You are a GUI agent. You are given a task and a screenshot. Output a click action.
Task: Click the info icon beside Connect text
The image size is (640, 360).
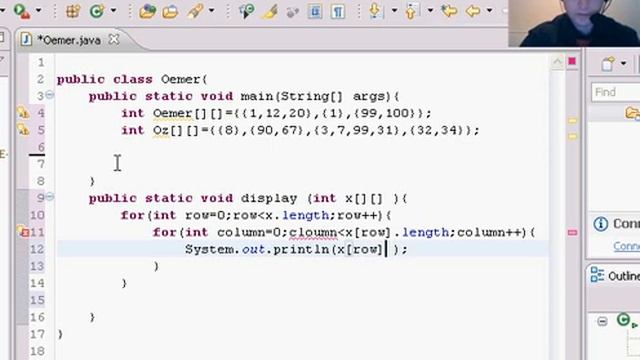600,224
